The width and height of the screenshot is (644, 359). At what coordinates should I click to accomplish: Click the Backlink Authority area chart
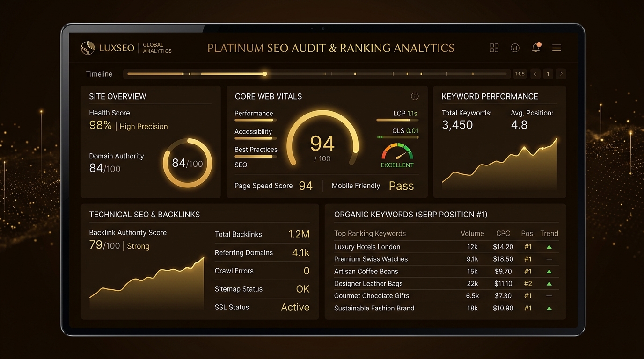(146, 284)
